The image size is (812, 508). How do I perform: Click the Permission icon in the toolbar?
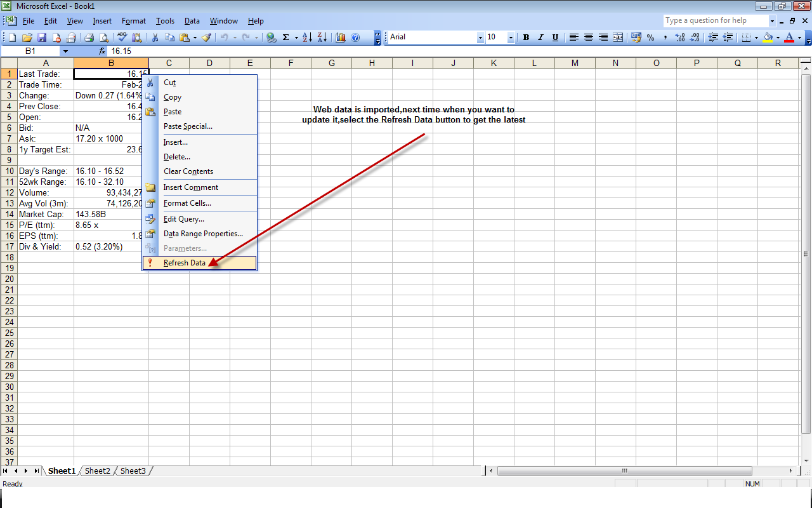click(x=56, y=37)
